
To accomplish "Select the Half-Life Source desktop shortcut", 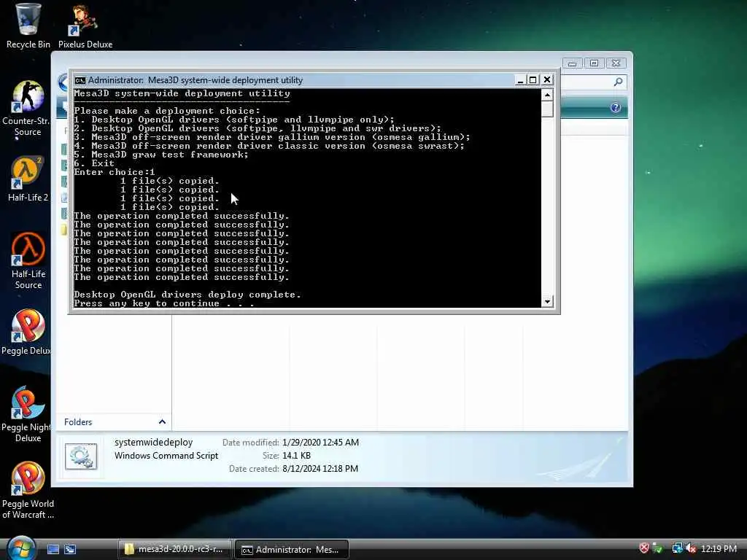I will pos(28,261).
